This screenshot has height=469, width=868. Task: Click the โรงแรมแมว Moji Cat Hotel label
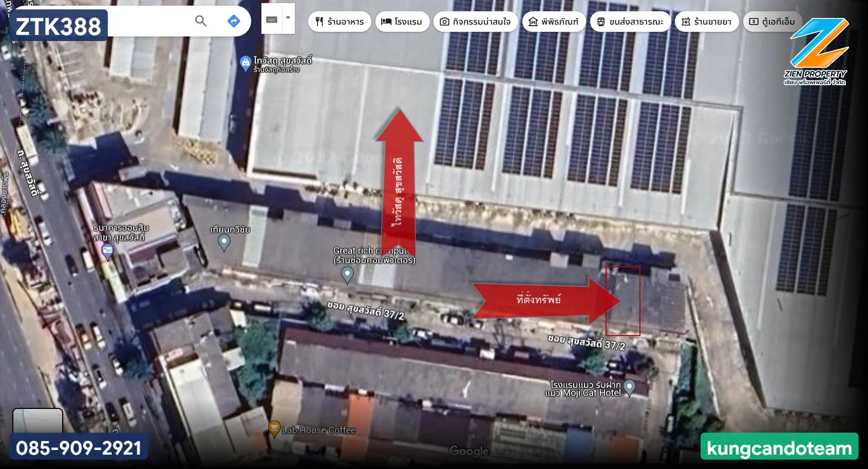click(583, 388)
